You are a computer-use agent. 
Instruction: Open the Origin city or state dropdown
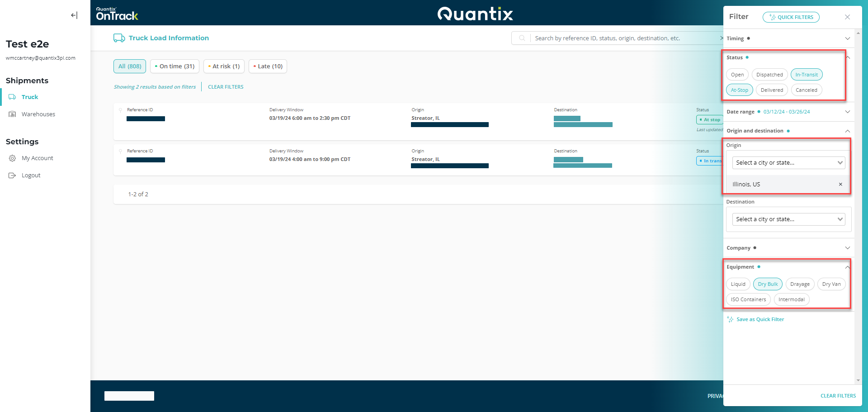pyautogui.click(x=788, y=163)
